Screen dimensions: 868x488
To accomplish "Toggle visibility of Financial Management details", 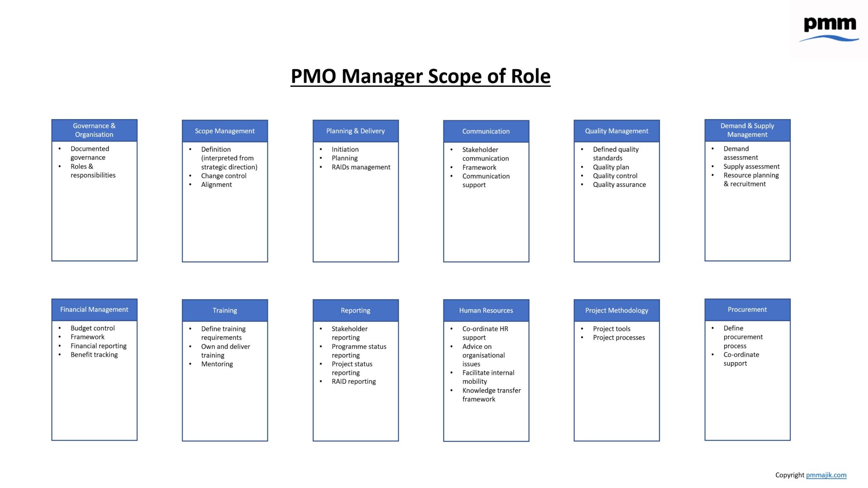I will point(94,309).
